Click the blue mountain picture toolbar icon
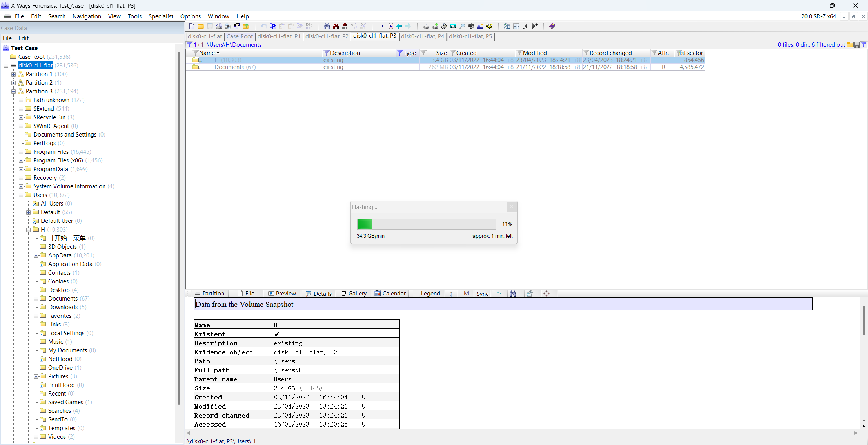868x445 pixels. click(x=480, y=26)
